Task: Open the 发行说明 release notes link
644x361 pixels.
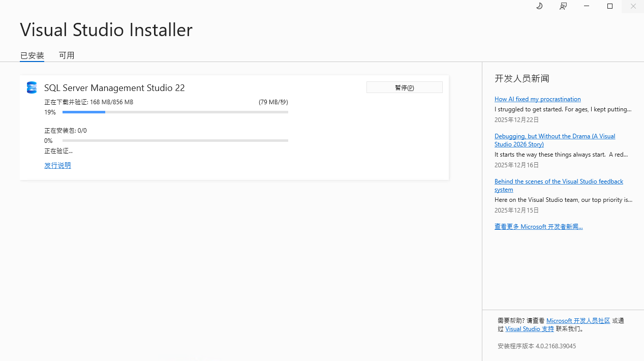Action: (57, 165)
